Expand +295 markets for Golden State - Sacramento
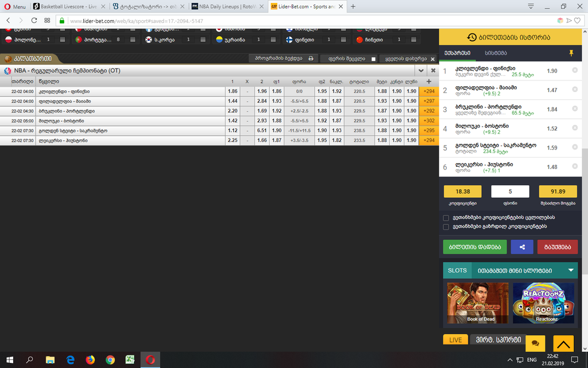The width and height of the screenshot is (588, 368). coord(428,131)
